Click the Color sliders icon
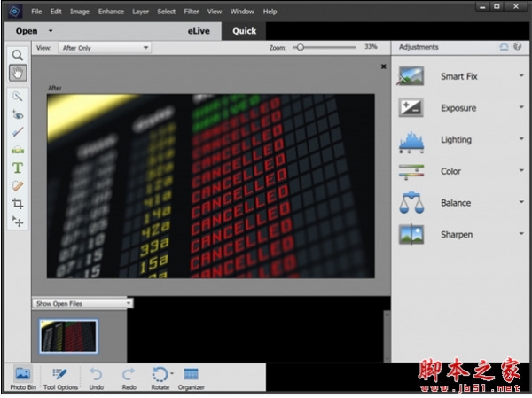 pyautogui.click(x=411, y=172)
